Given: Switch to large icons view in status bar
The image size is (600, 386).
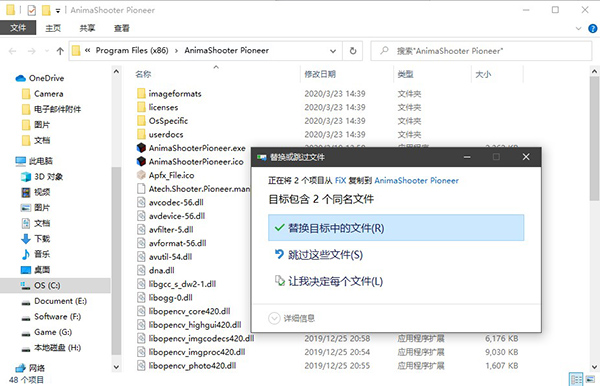Looking at the screenshot, I should (x=591, y=379).
